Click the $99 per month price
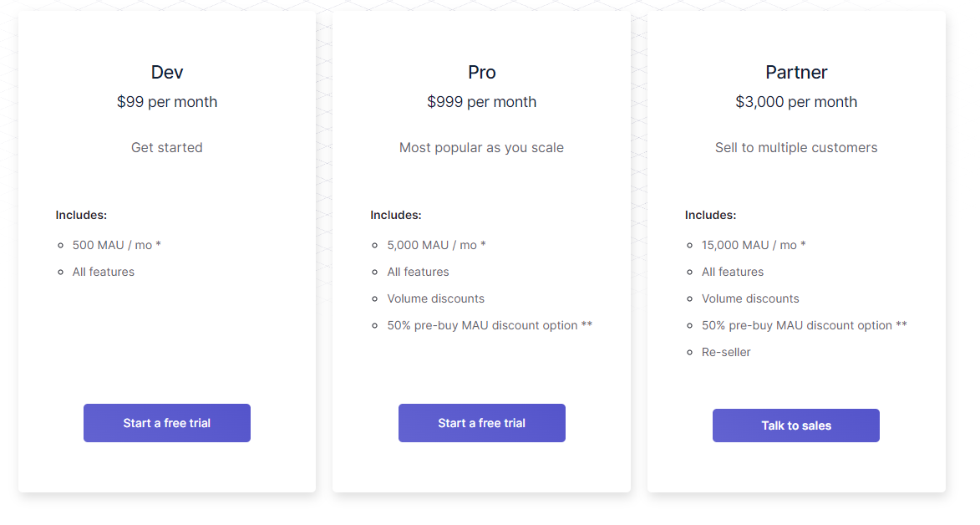The width and height of the screenshot is (980, 525). [x=167, y=102]
